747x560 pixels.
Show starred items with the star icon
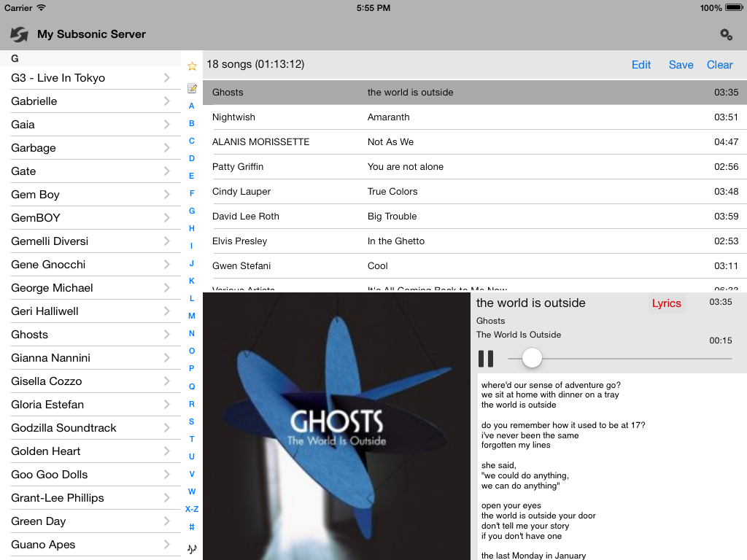[192, 66]
